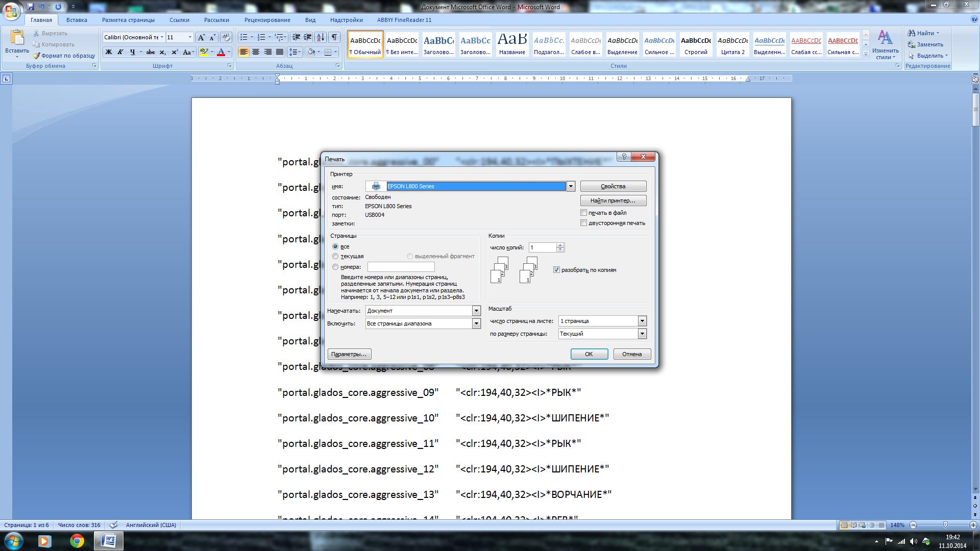Apply superscript formatting (x²)
The width and height of the screenshot is (980, 551).
tap(175, 52)
